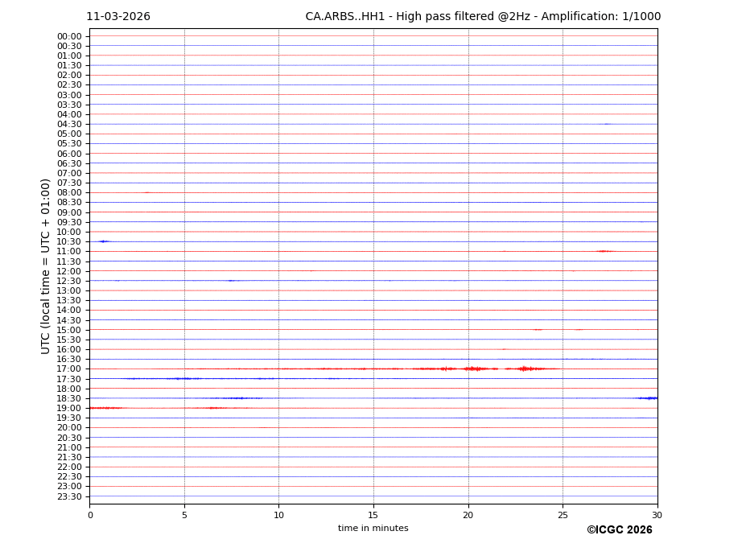The height and width of the screenshot is (560, 746).
Task: Click the ©ICGC 2026 copyright text
Action: (x=619, y=530)
